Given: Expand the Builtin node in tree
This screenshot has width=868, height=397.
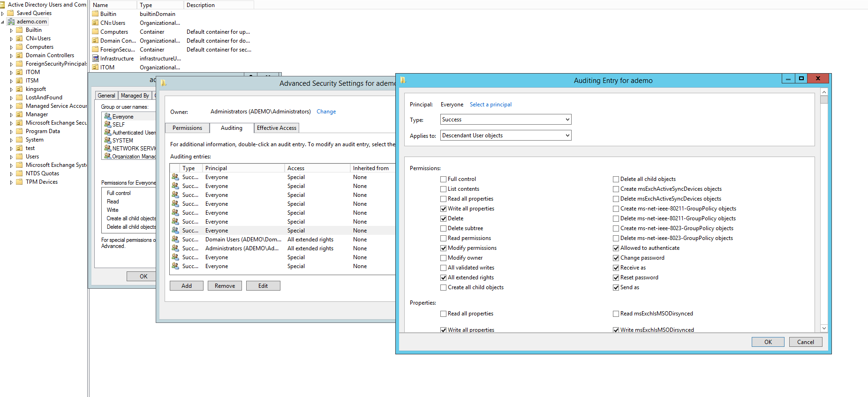Looking at the screenshot, I should (11, 30).
